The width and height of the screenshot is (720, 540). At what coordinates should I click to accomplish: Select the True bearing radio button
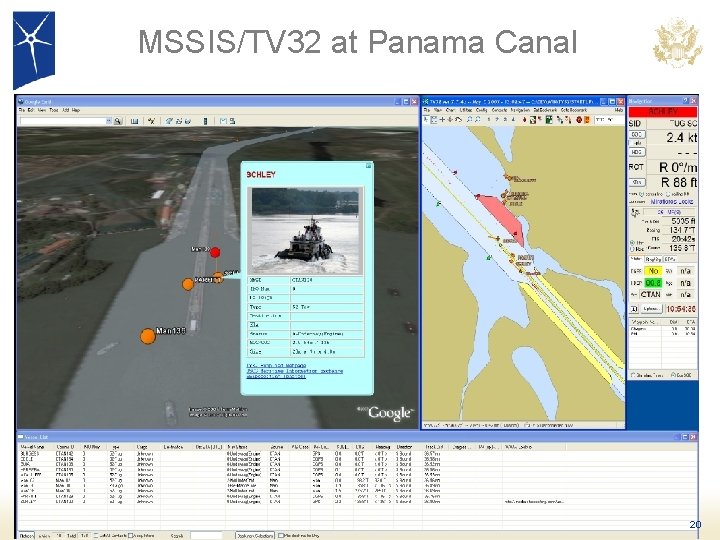(x=632, y=242)
